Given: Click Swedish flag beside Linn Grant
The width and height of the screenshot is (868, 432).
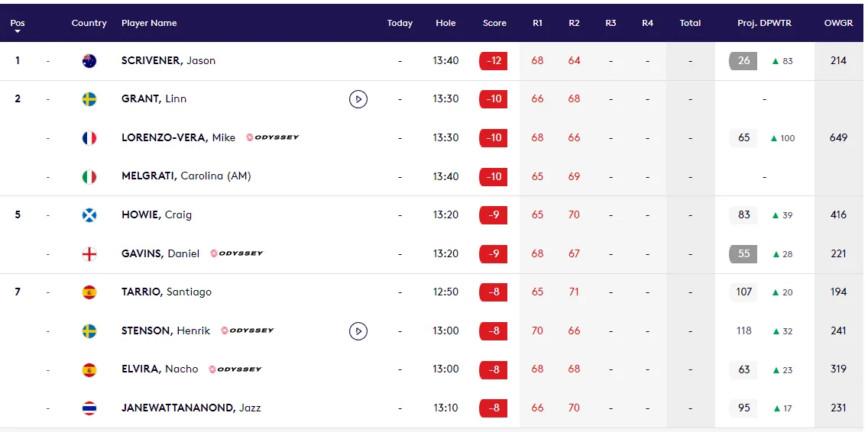Looking at the screenshot, I should 89,99.
